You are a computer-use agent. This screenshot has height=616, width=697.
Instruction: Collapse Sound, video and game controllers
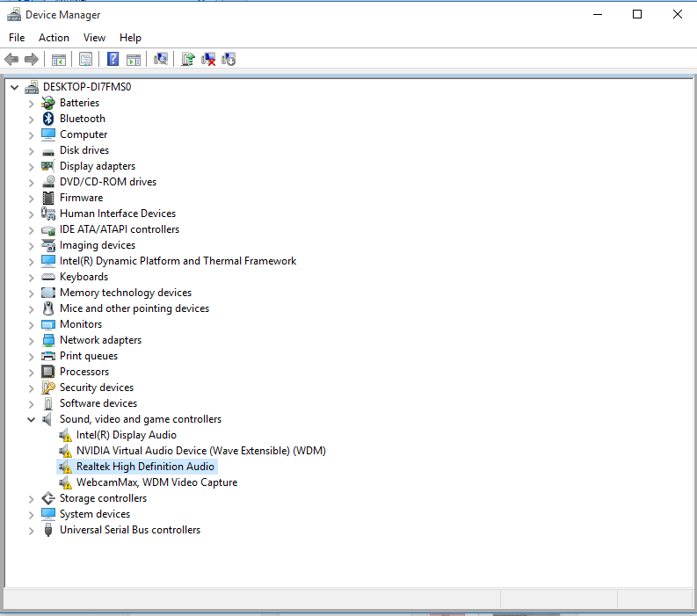point(32,419)
